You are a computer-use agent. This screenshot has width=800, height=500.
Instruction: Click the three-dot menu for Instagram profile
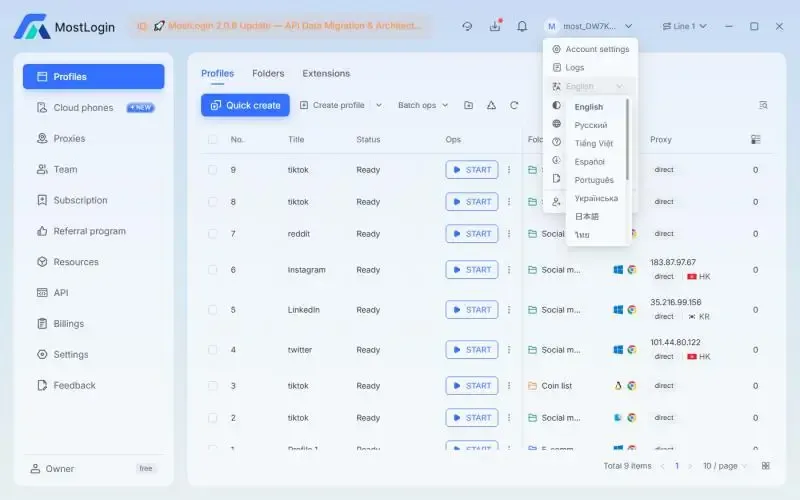point(509,270)
